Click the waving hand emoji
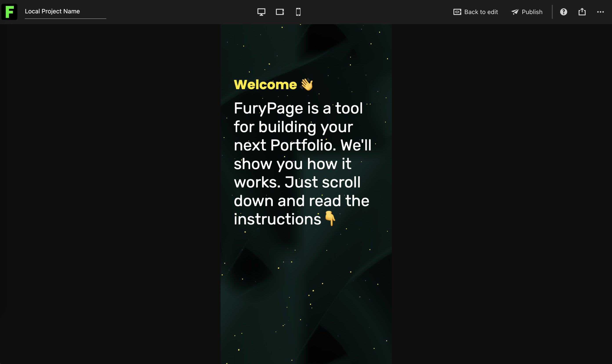Image resolution: width=612 pixels, height=364 pixels. (306, 84)
